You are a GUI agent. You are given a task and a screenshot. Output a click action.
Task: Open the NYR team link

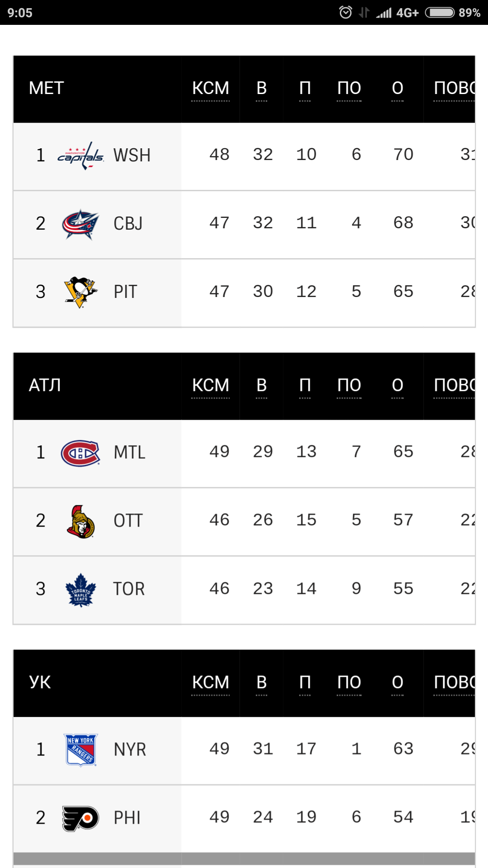[130, 750]
